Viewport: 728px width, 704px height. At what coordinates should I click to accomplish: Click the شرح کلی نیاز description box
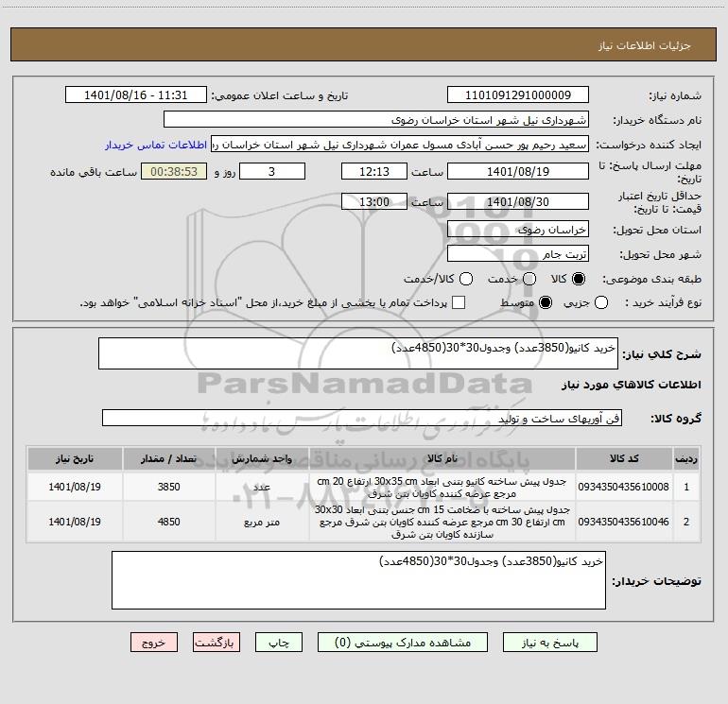point(358,353)
